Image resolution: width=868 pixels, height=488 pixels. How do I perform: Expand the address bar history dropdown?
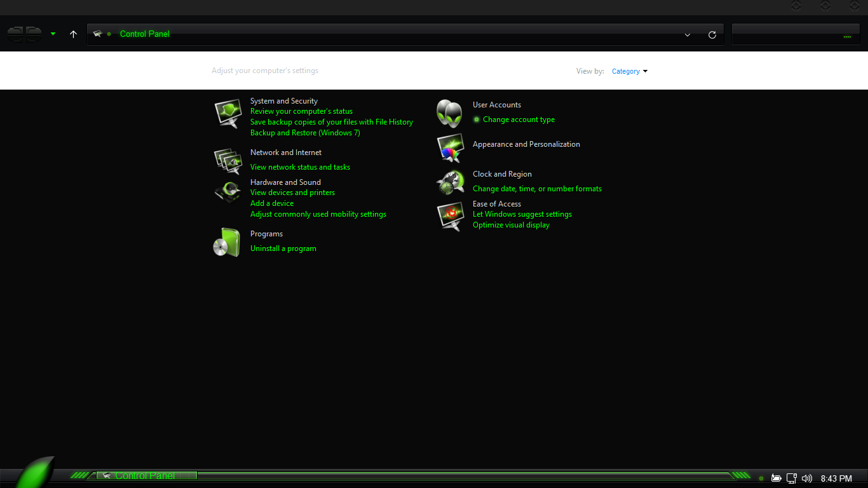tap(688, 35)
